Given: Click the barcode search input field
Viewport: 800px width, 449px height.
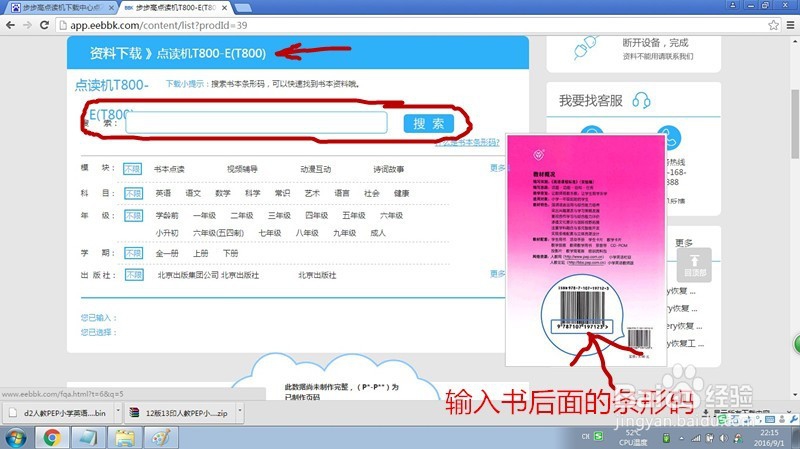Looking at the screenshot, I should [x=256, y=123].
